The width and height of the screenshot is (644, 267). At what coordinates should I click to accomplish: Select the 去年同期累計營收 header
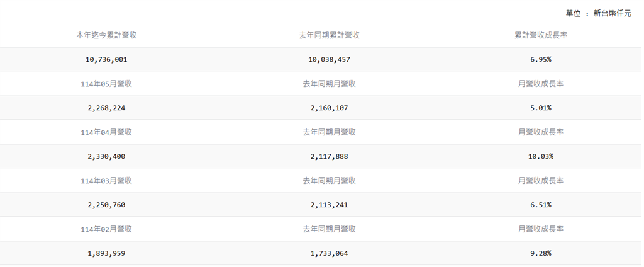point(329,35)
